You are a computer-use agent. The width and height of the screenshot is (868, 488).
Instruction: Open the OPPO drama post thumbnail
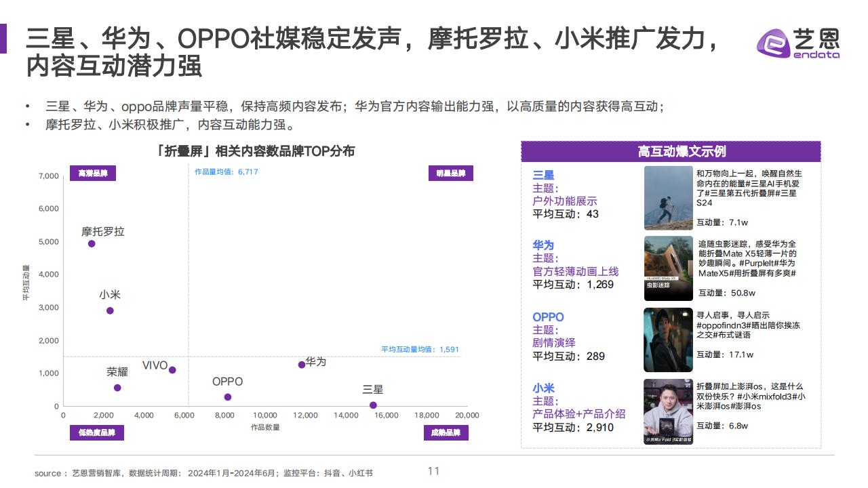click(x=669, y=340)
